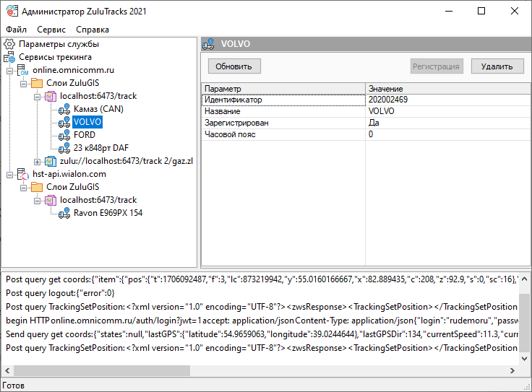
Task: Click the online.omnicomm.ru service icon
Action: 22,70
